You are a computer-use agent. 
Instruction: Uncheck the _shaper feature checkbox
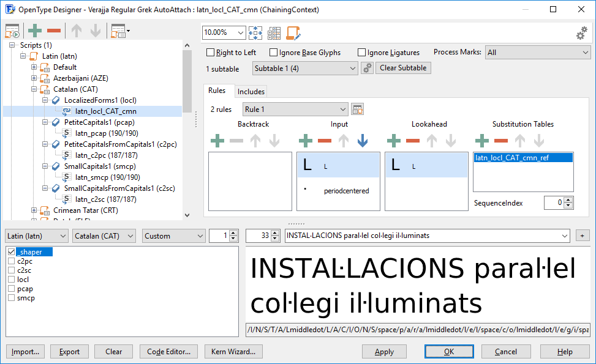pos(12,252)
